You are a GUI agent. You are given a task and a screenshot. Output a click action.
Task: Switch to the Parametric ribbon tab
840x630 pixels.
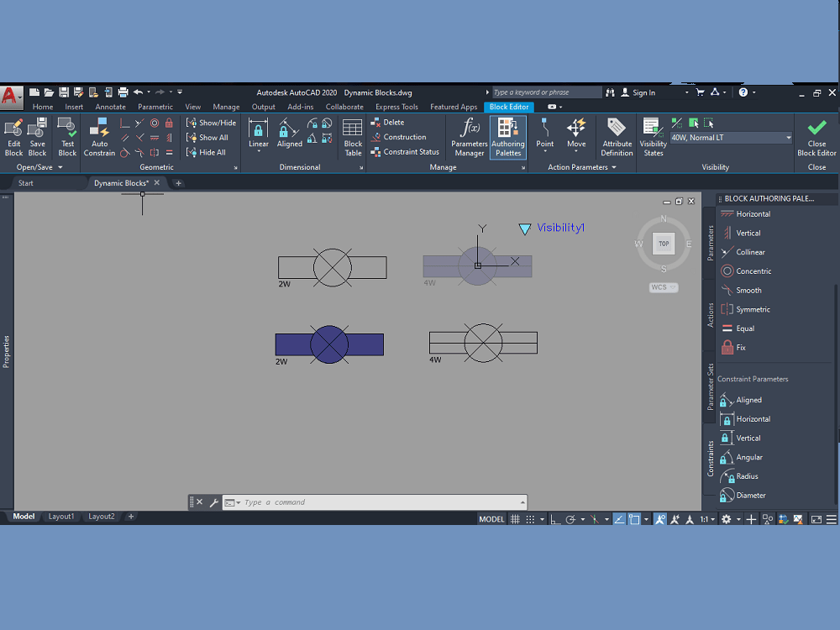click(156, 107)
